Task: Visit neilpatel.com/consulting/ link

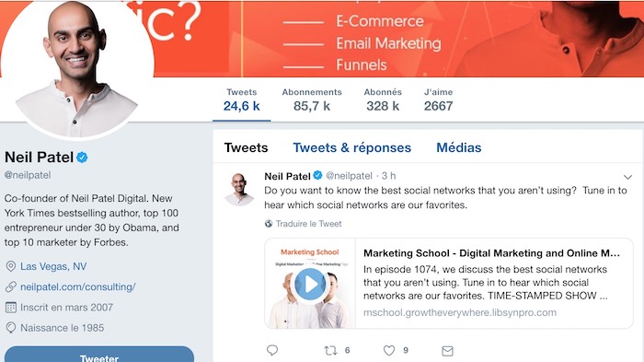Action: click(78, 286)
